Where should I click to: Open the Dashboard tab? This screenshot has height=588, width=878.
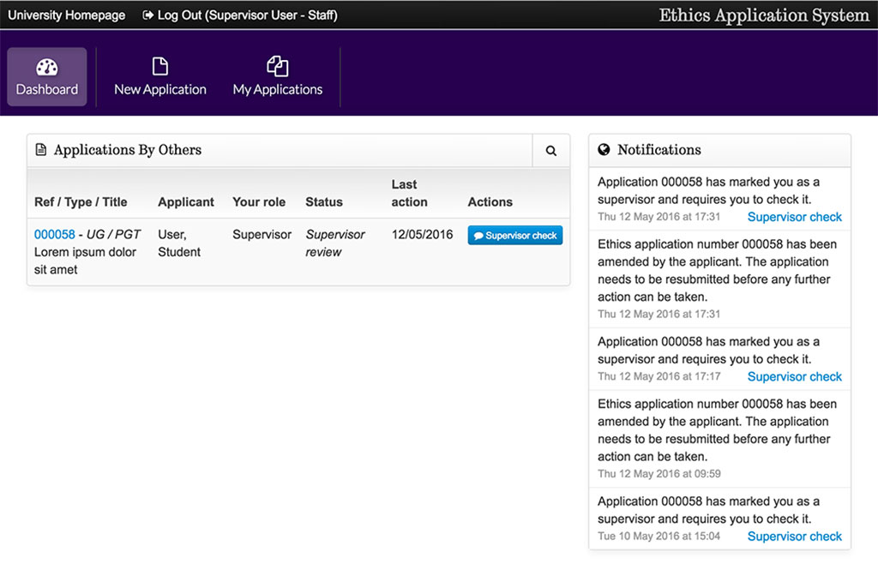click(47, 77)
